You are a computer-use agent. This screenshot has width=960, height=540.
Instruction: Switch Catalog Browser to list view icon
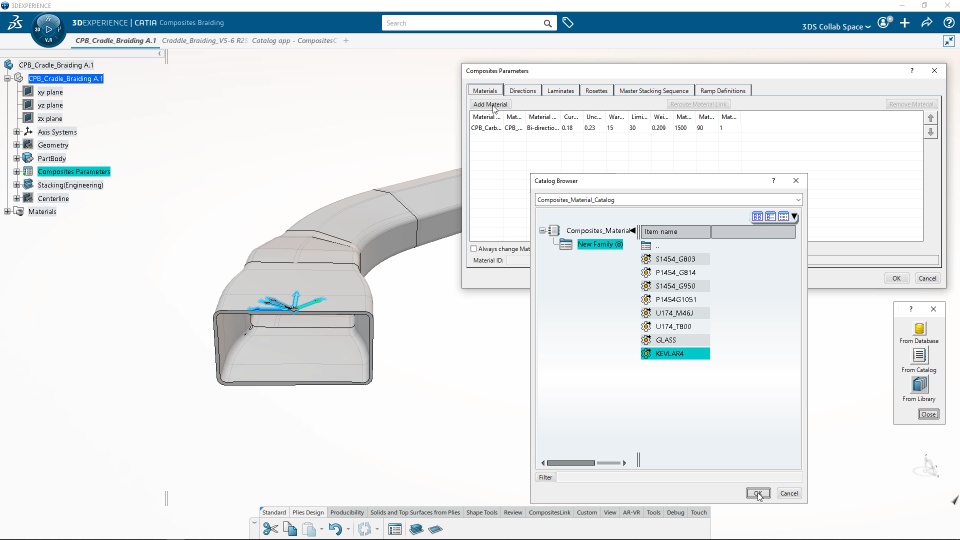click(x=770, y=217)
